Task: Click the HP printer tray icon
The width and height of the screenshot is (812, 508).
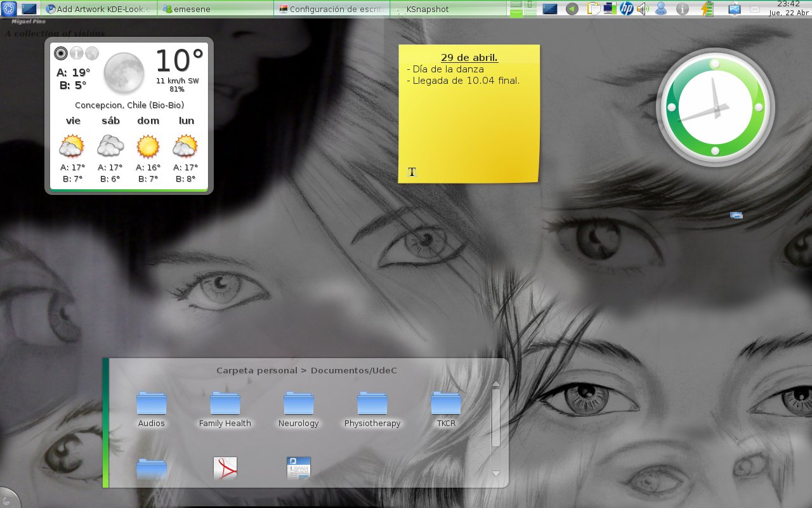Action: pos(627,9)
